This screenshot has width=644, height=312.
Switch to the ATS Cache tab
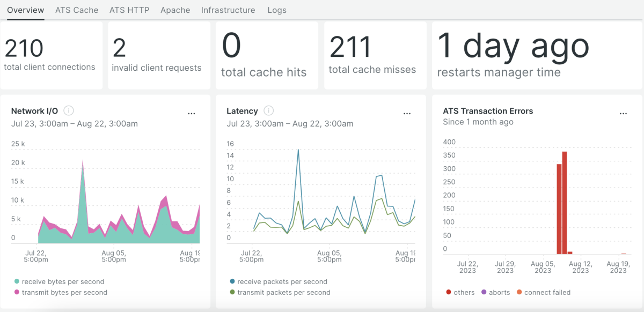[77, 10]
